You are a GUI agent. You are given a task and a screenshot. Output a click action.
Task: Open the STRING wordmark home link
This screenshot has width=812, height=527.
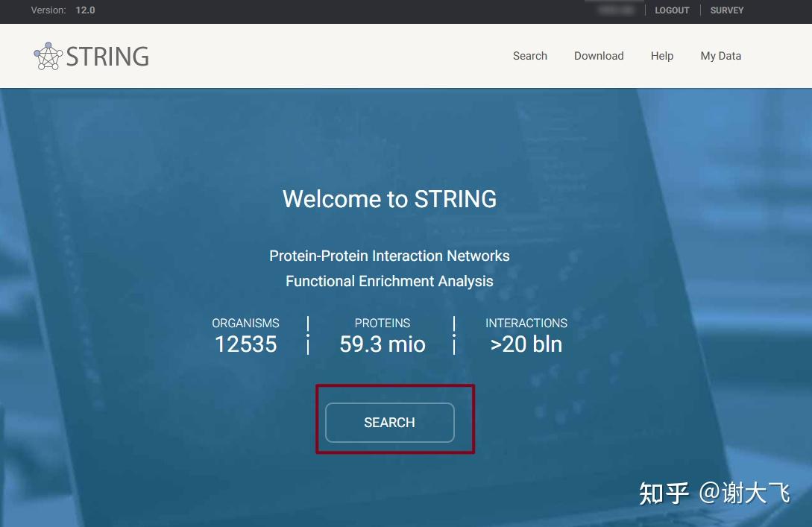107,57
